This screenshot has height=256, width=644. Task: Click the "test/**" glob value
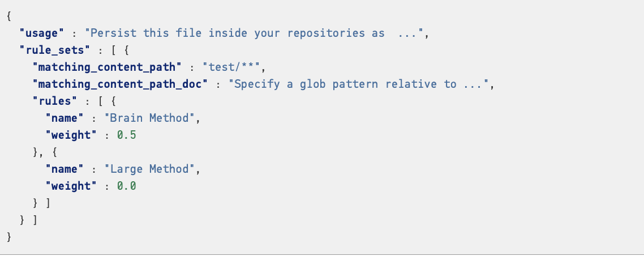231,67
